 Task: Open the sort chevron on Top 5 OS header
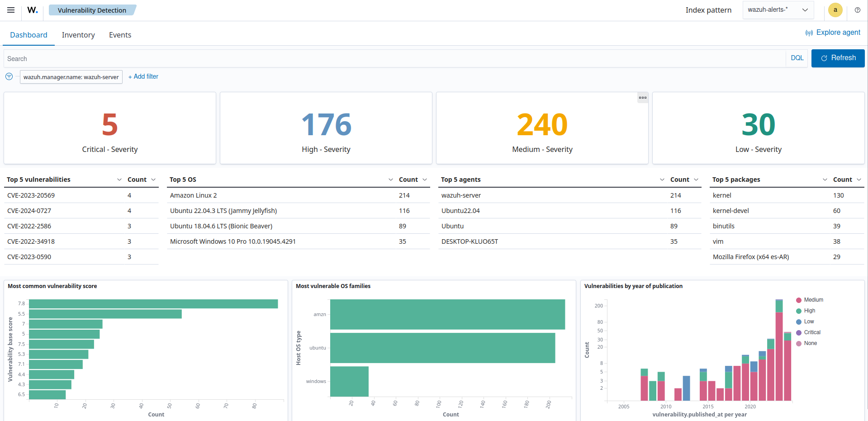click(x=390, y=180)
